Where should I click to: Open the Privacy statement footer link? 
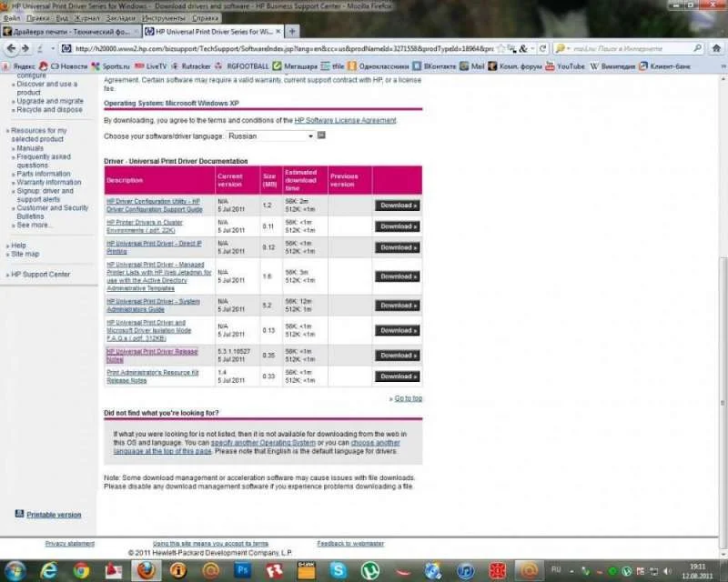click(70, 543)
